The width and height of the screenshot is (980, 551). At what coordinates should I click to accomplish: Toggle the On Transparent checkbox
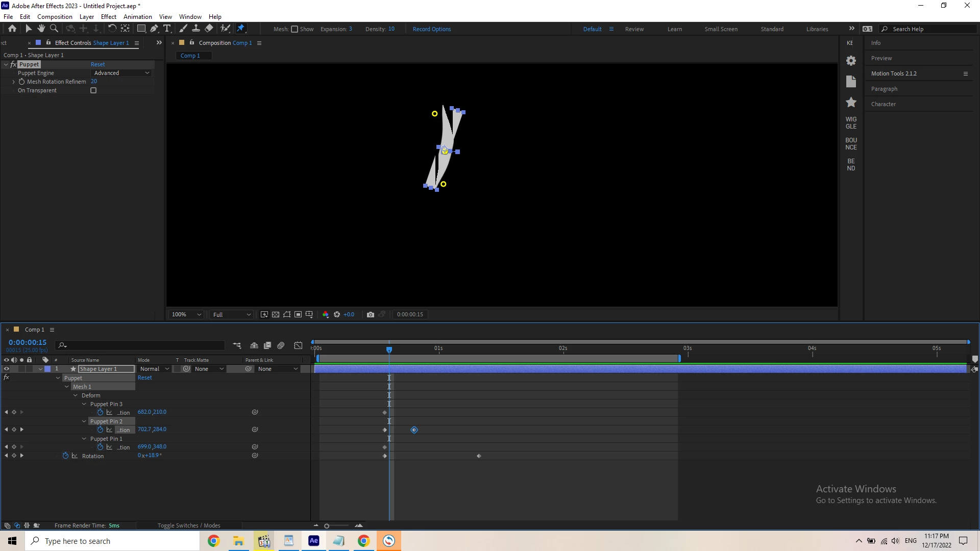[x=93, y=90]
